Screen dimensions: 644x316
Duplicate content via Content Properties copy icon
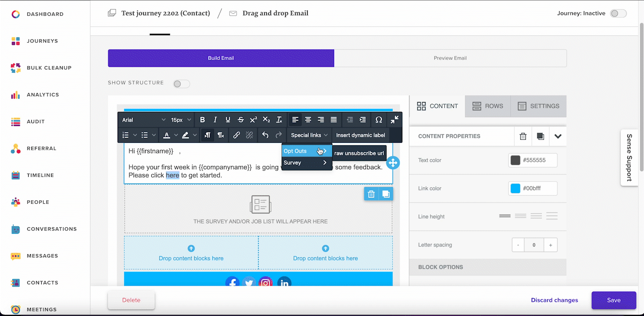[540, 136]
